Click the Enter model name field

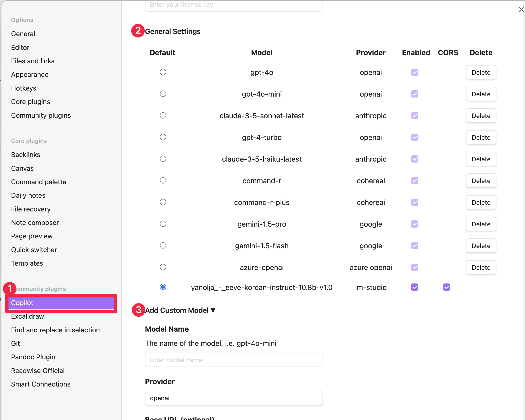pos(233,360)
